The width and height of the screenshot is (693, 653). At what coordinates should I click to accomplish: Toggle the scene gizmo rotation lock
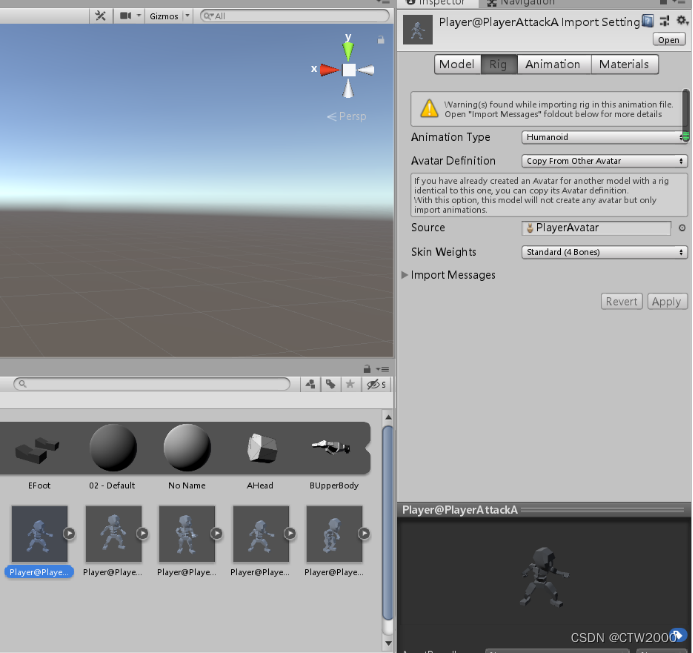coord(381,40)
